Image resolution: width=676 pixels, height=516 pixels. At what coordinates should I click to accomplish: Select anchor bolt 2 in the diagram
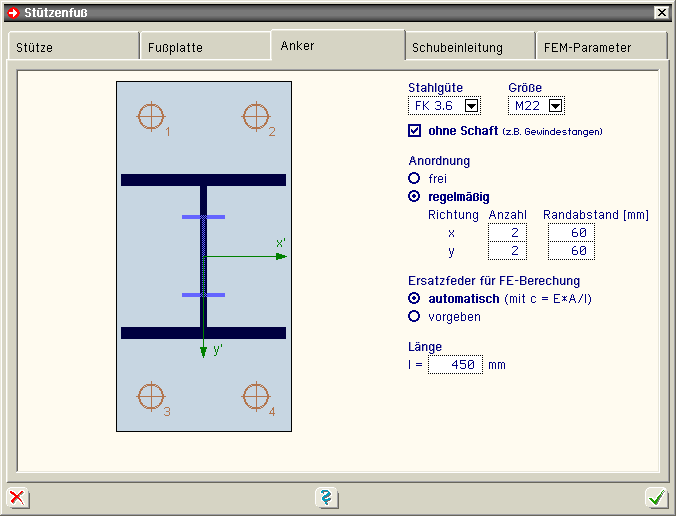(256, 117)
